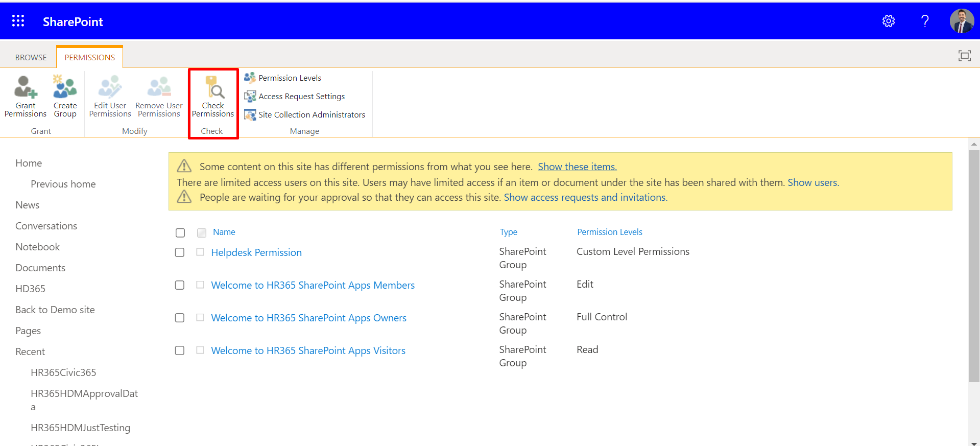Check the HR365 Apps Visitors row checkbox
Viewport: 980px width, 446px height.
coord(180,350)
